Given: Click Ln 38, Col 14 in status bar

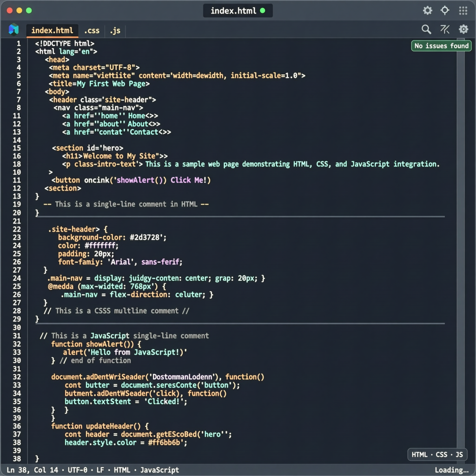Looking at the screenshot, I should pos(32,470).
